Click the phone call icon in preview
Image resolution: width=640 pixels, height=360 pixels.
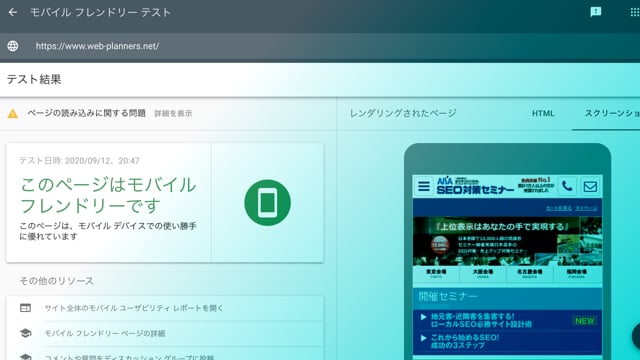[567, 187]
